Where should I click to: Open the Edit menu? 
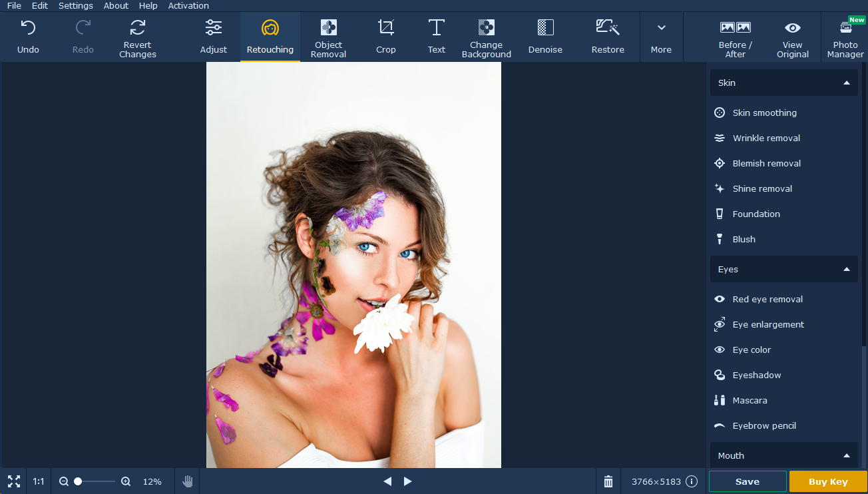(40, 5)
